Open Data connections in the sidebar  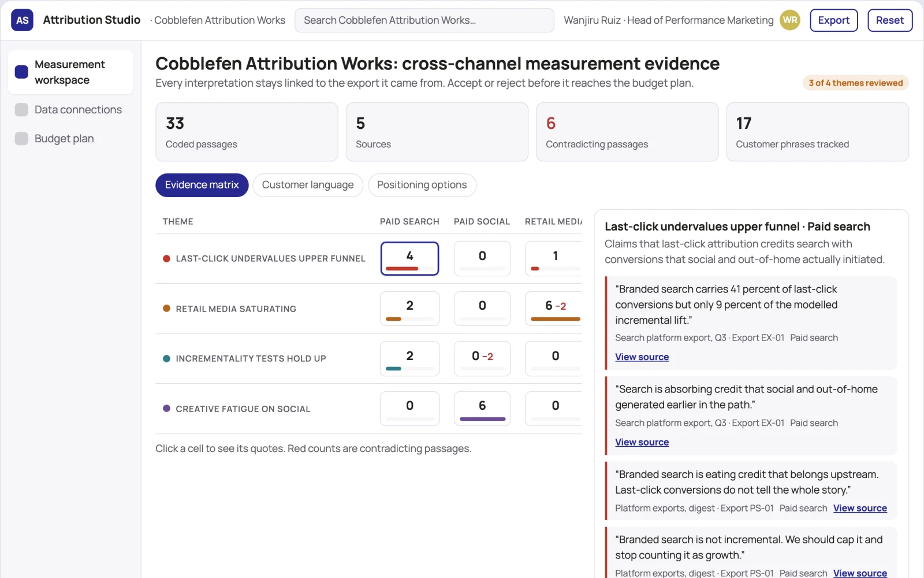[70, 110]
